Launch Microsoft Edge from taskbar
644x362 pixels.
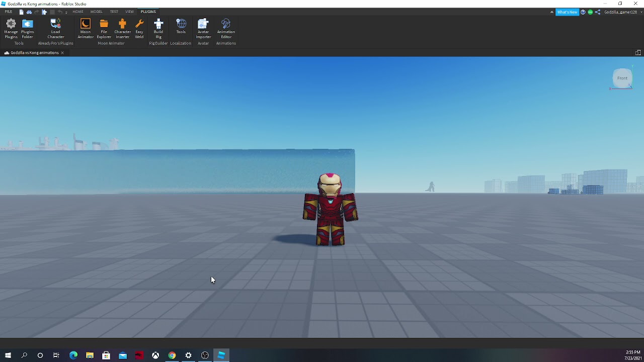point(73,355)
